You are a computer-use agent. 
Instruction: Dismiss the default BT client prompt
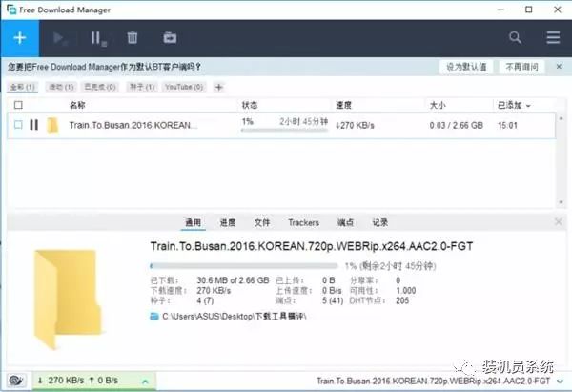tap(559, 67)
